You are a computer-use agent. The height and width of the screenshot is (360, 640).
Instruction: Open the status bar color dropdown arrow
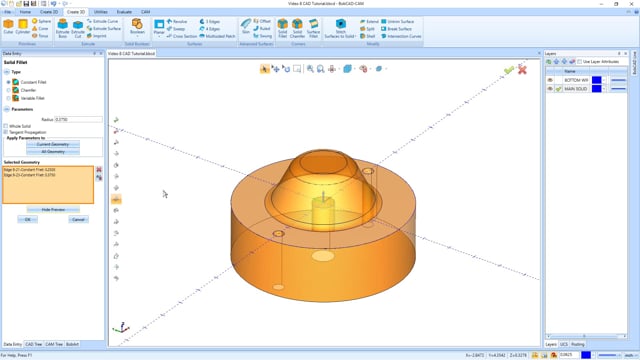(x=593, y=356)
